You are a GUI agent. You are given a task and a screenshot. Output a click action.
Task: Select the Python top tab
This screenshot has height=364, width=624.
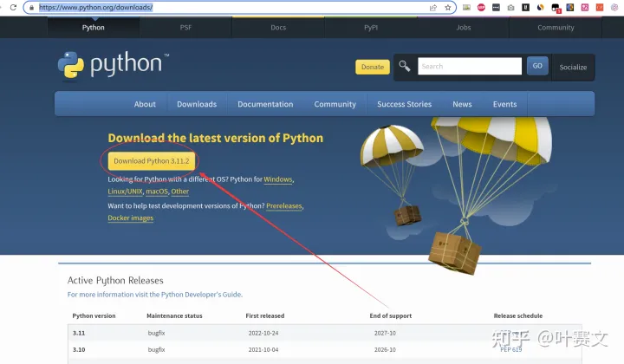coord(93,28)
